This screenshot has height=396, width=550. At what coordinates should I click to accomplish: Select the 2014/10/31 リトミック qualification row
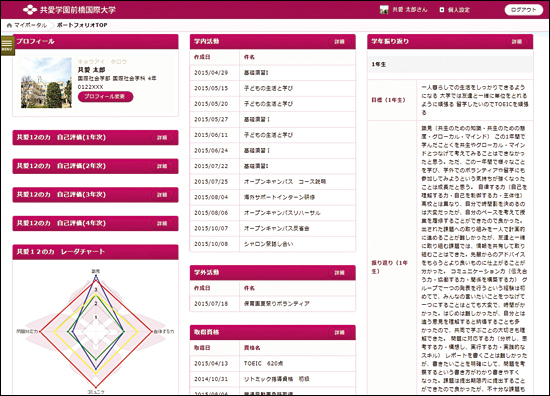(273, 379)
